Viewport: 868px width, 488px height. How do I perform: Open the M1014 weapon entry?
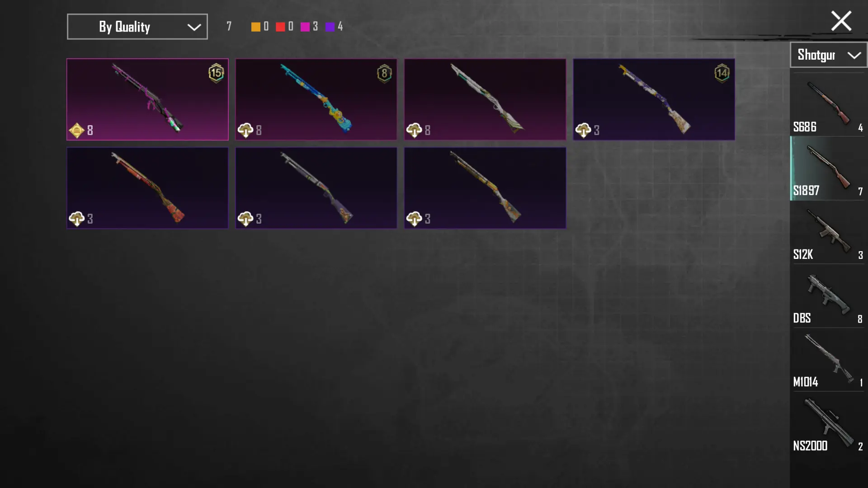click(x=828, y=360)
